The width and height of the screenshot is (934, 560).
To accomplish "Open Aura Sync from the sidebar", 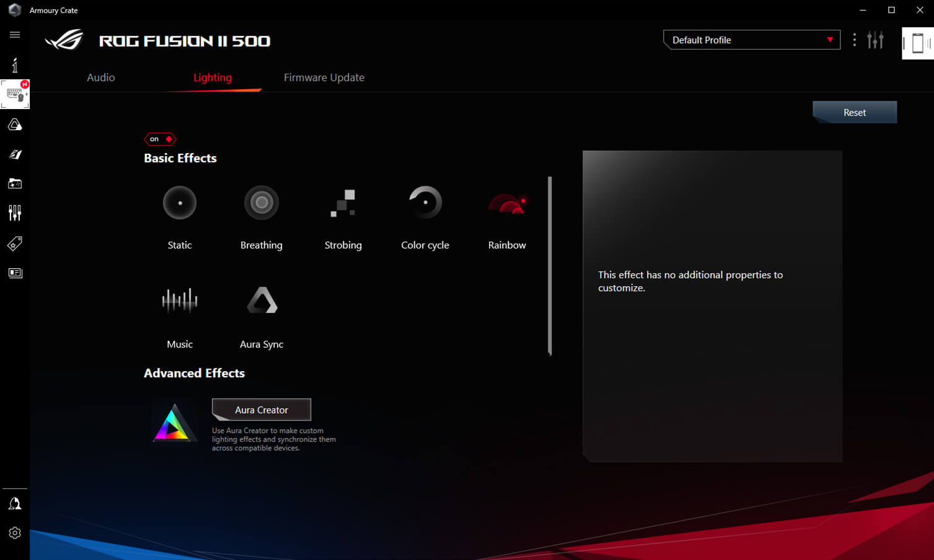I will pos(15,125).
